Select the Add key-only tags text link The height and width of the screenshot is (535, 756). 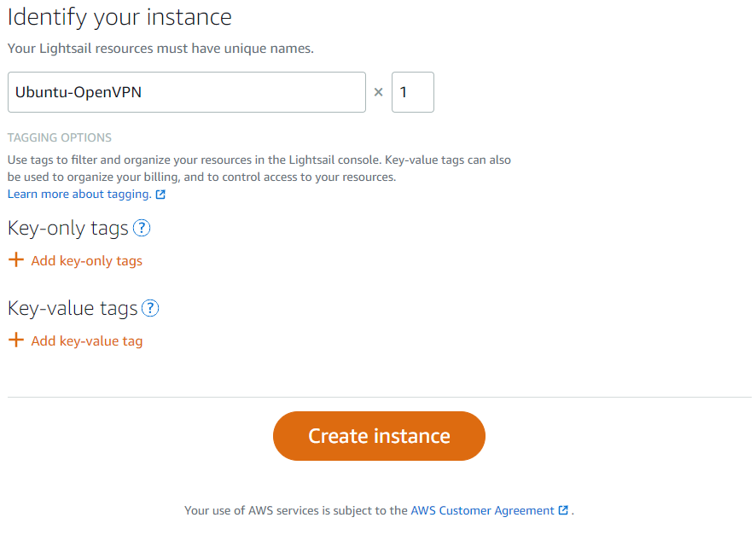(x=86, y=261)
